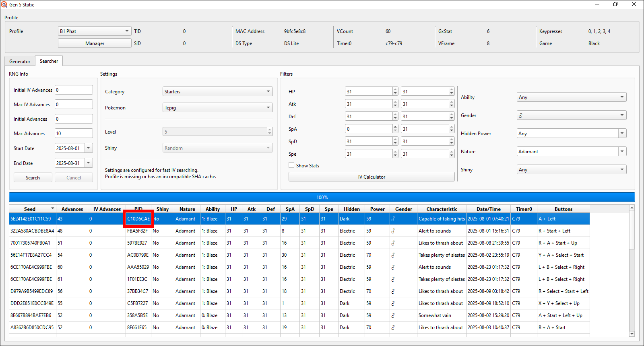
Task: Increment the Spe maximum spinner arrow
Action: click(x=452, y=152)
